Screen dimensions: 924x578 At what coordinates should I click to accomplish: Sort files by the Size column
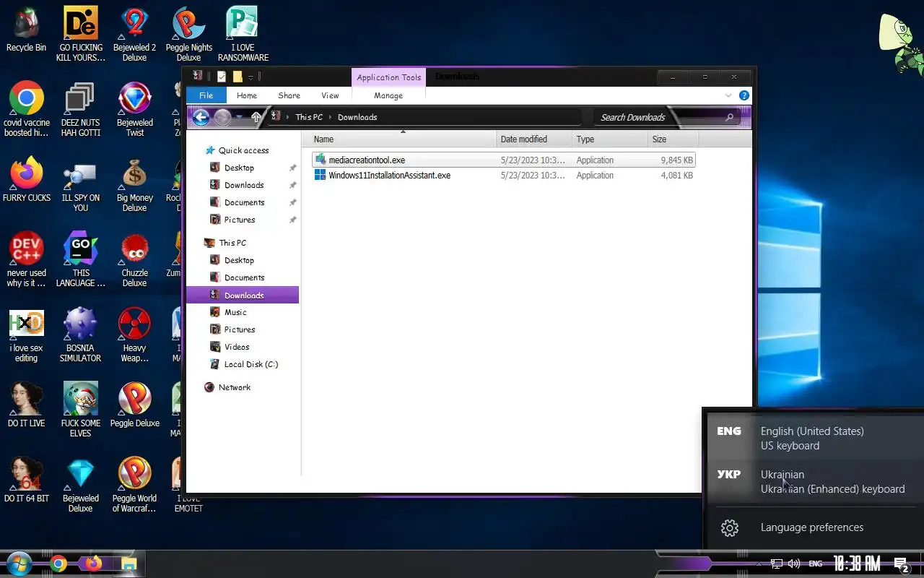click(672, 139)
